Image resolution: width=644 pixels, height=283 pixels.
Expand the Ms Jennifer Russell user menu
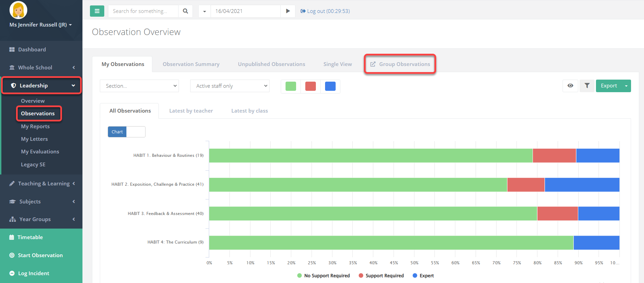tap(41, 24)
